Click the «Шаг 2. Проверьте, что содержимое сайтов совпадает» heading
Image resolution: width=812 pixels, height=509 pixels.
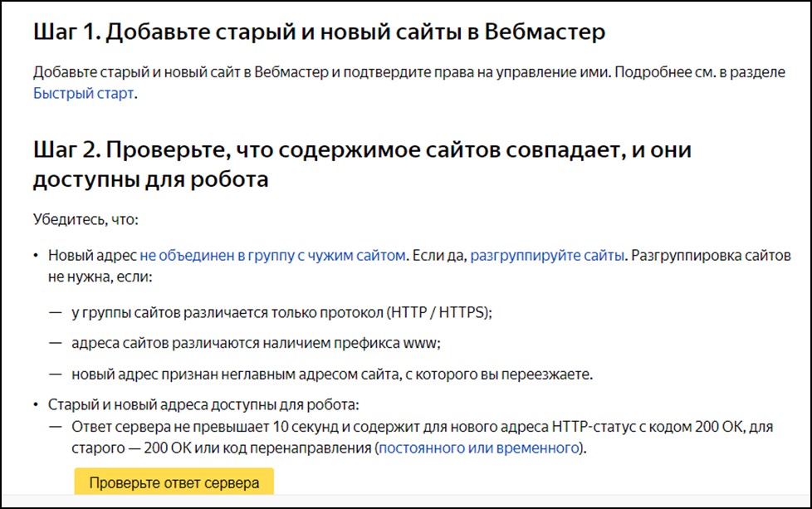point(362,164)
